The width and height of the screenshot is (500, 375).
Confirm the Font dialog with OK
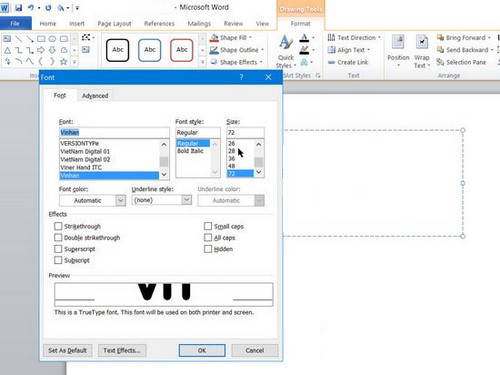[x=202, y=350]
